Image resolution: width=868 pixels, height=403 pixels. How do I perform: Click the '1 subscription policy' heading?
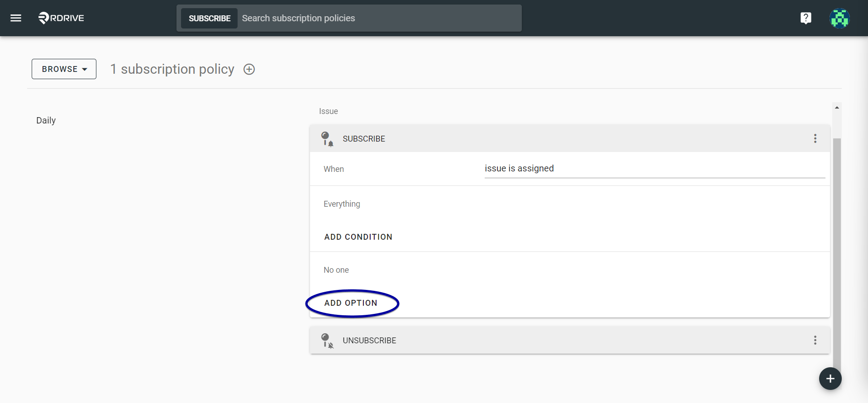tap(172, 69)
